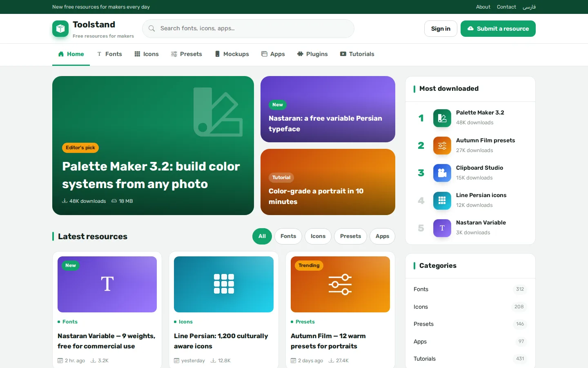
Task: Open the Autumn Film Trending thumbnail
Action: pos(340,284)
